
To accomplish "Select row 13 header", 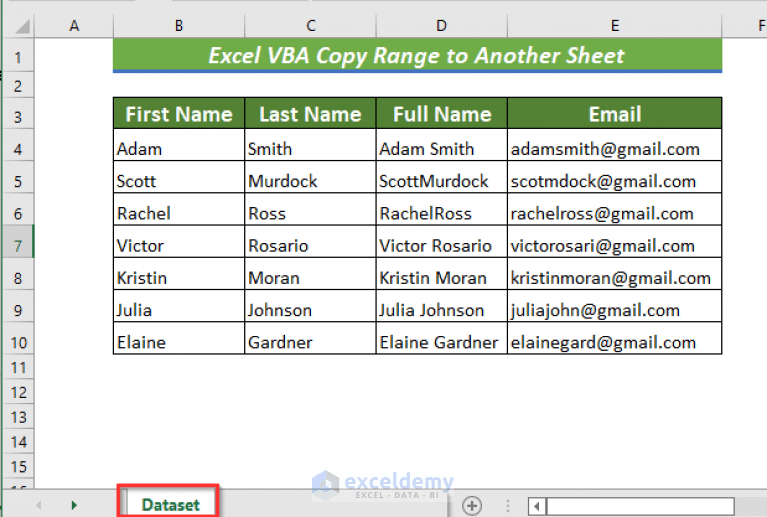I will [18, 417].
